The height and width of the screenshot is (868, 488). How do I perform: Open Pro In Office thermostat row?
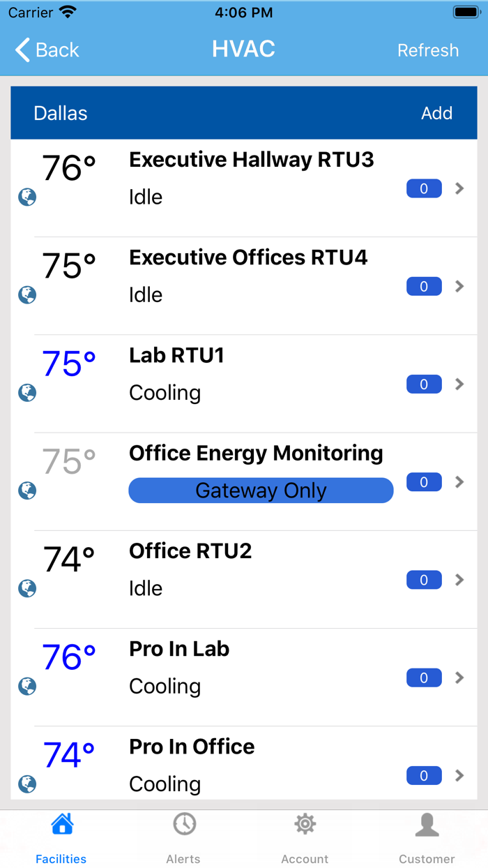click(244, 765)
